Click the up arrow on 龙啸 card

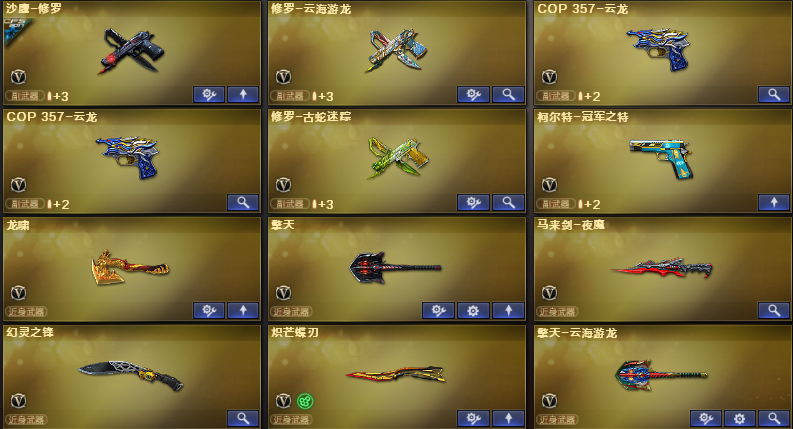pos(243,311)
